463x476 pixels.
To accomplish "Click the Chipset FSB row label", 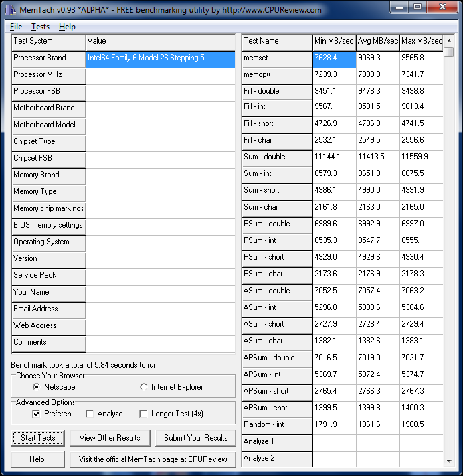I will pos(49,160).
